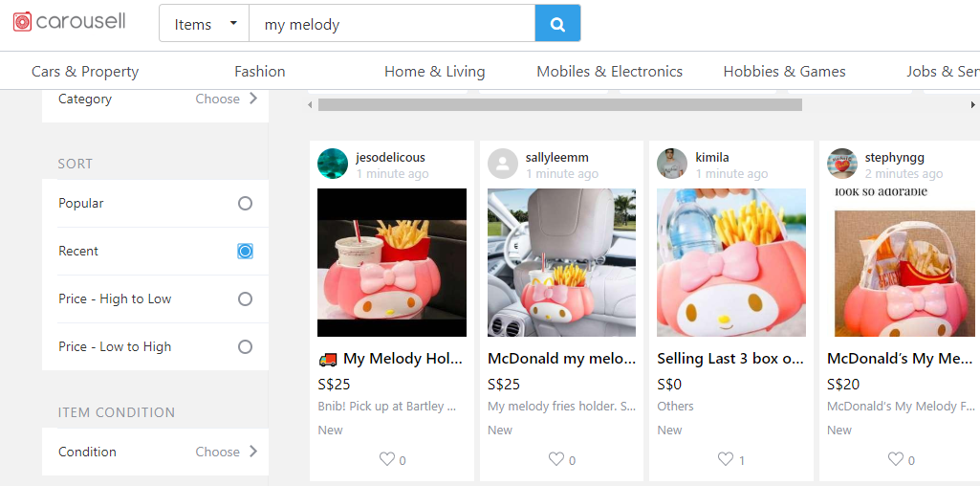Image resolution: width=980 pixels, height=486 pixels.
Task: Click the Carousell logo
Action: click(70, 21)
